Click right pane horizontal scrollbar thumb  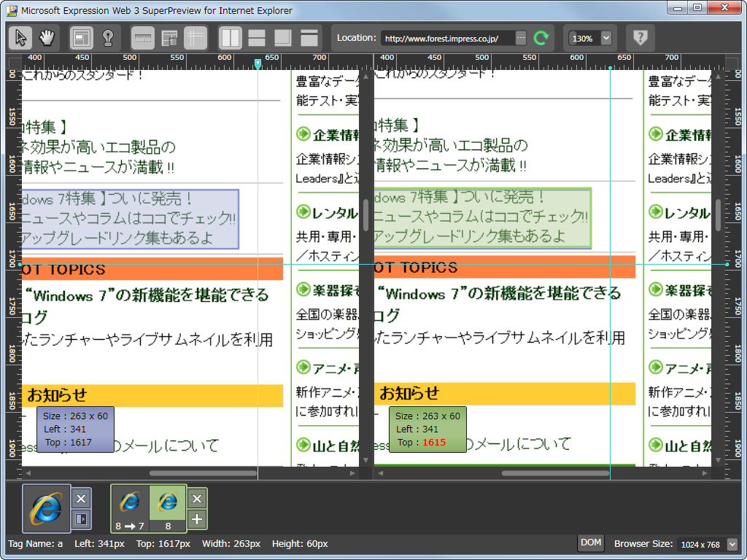555,473
